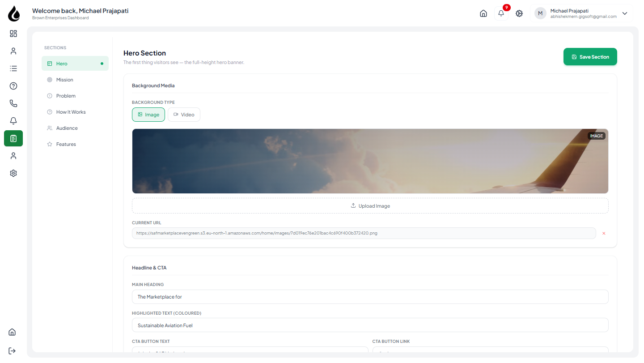Select the Audience section
The height and width of the screenshot is (363, 644).
click(75, 128)
